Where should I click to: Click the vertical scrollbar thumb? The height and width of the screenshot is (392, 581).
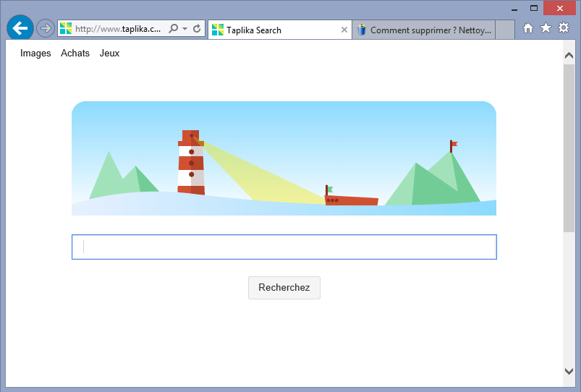pos(569,148)
